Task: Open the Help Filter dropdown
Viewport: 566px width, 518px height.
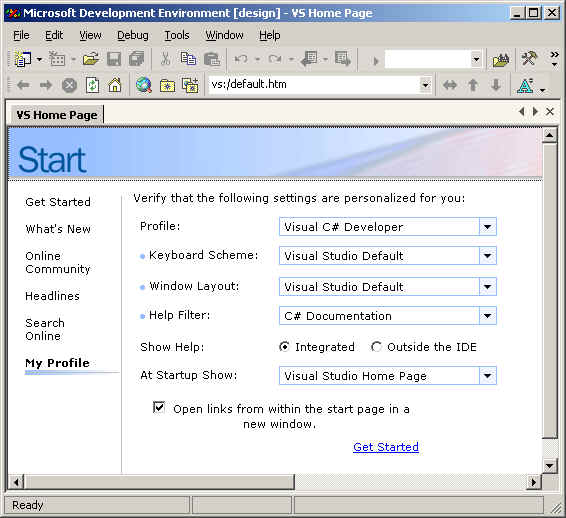Action: 488,315
